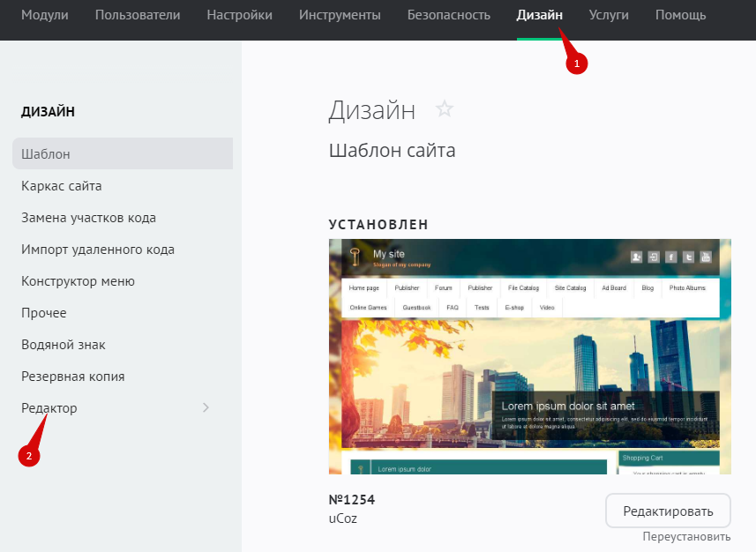Go to Настройки in top navigation
Viewport: 756px width, 552px height.
point(239,15)
